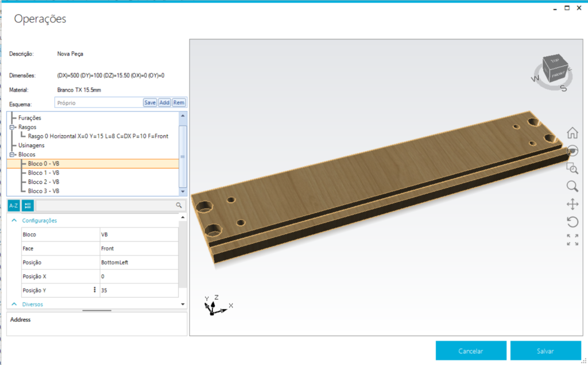Select the zoom window tool icon
This screenshot has width=588, height=365.
[x=572, y=168]
